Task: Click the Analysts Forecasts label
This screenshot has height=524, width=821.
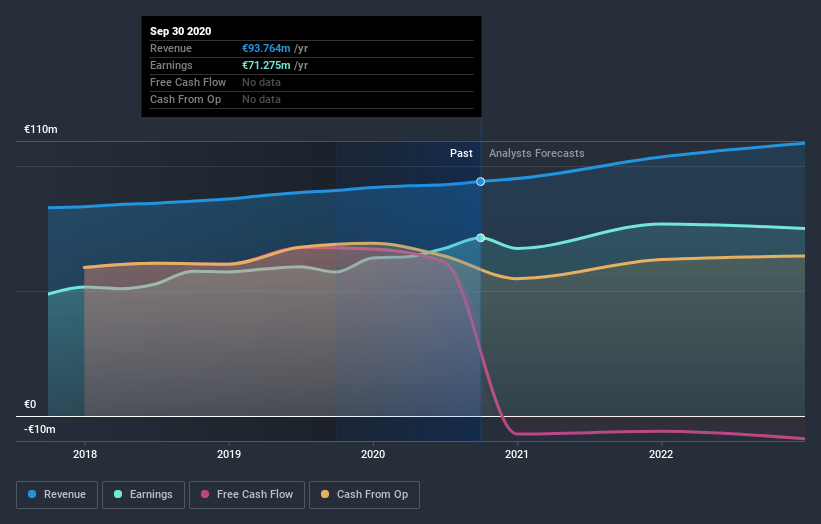Action: 537,153
